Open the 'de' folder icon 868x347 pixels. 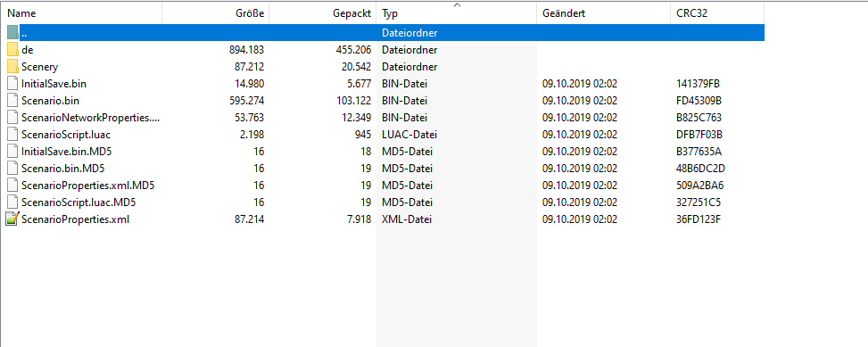[12, 50]
